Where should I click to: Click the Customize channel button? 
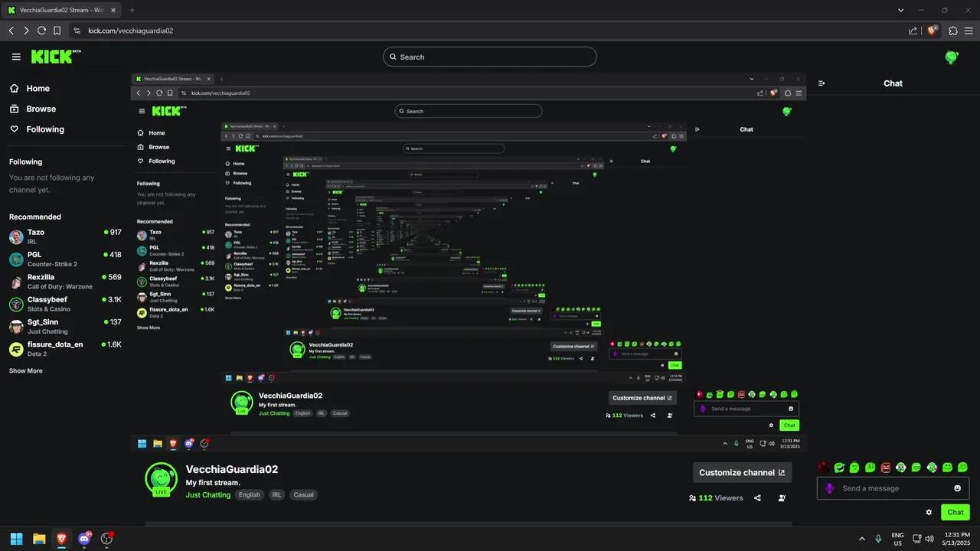tap(742, 472)
